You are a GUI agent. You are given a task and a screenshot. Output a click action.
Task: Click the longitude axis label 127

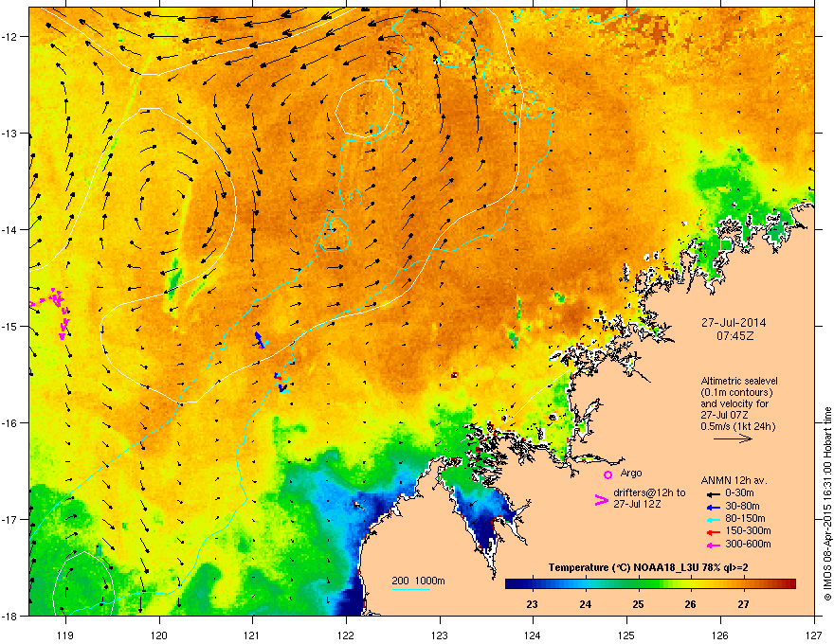pos(814,635)
